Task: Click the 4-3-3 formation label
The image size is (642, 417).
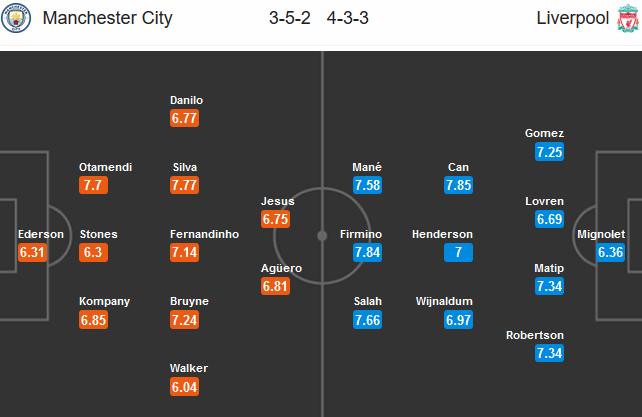Action: 348,18
